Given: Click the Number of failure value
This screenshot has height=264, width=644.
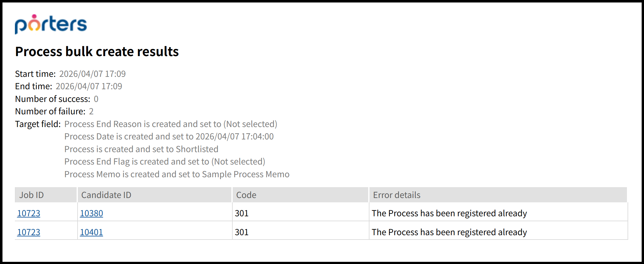Looking at the screenshot, I should point(91,111).
